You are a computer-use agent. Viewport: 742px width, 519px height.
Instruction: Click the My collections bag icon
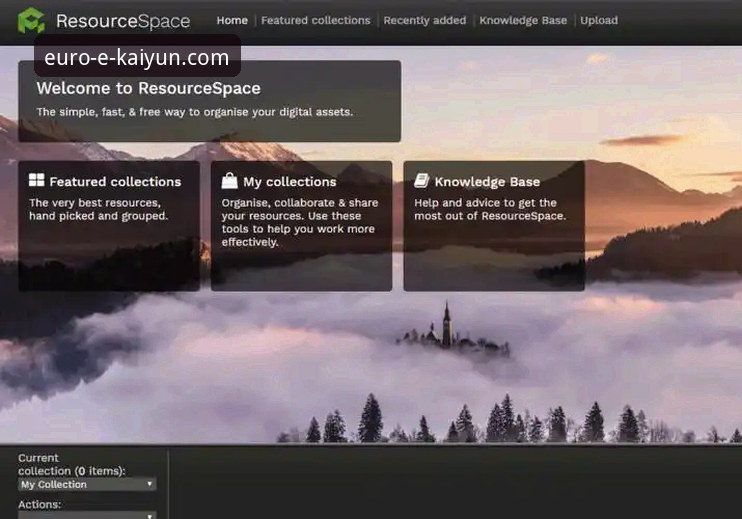(230, 180)
